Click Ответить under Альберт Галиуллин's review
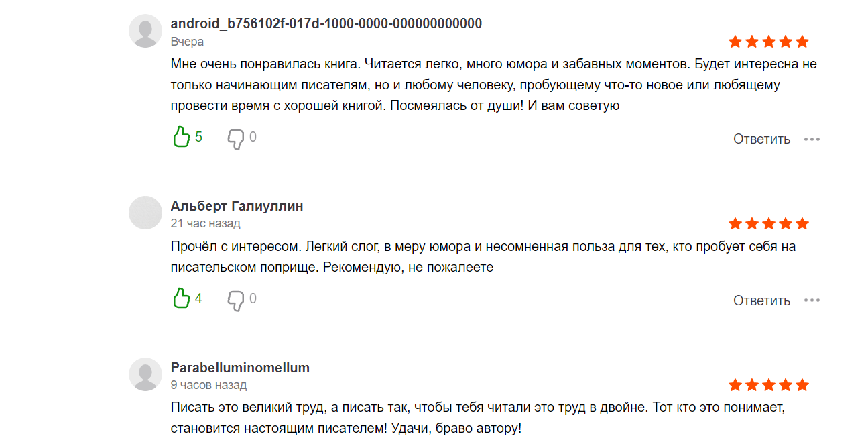Viewport: 868px width, 438px height. 761,300
